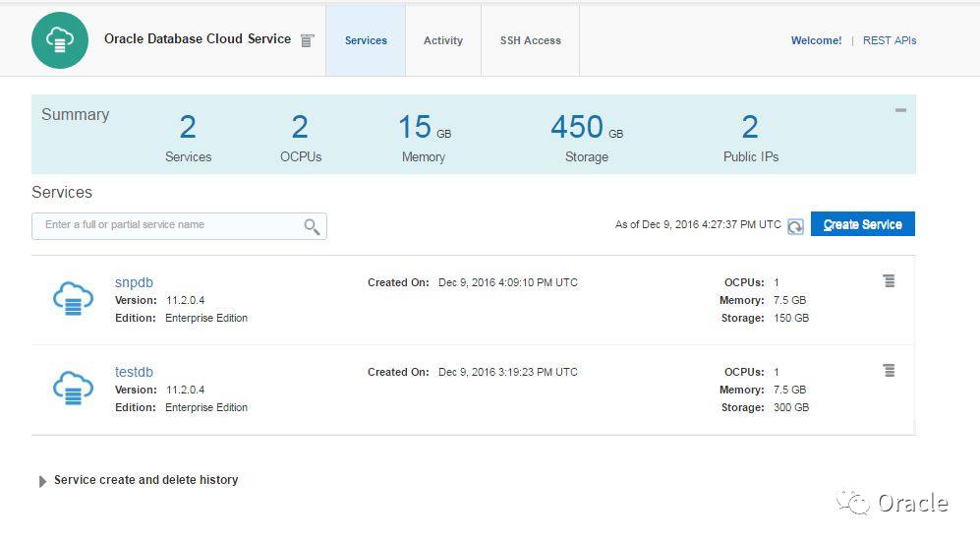The width and height of the screenshot is (980, 543).
Task: Open the testdb service link
Action: (x=134, y=372)
